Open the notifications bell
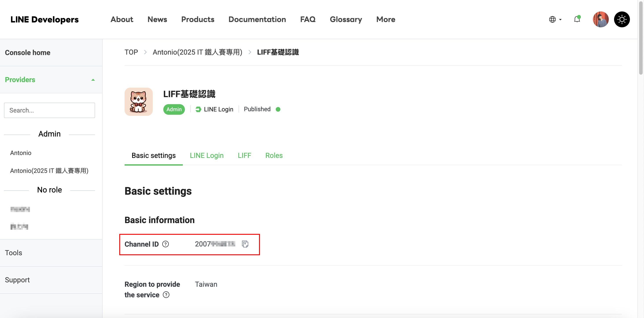 click(577, 19)
